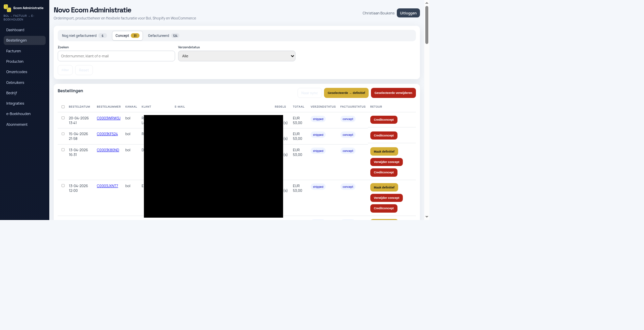Check the box for order C0003WRW3J
644x330 pixels.
[63, 118]
